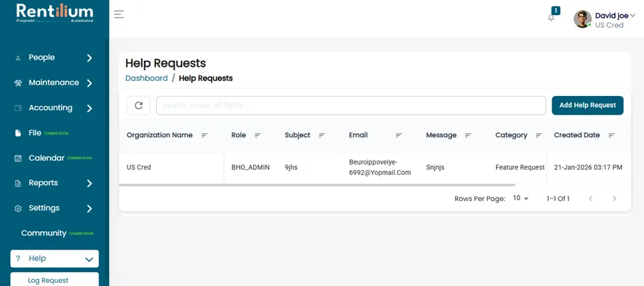The height and width of the screenshot is (286, 644).
Task: Select the Calendar menu item
Action: [54, 158]
